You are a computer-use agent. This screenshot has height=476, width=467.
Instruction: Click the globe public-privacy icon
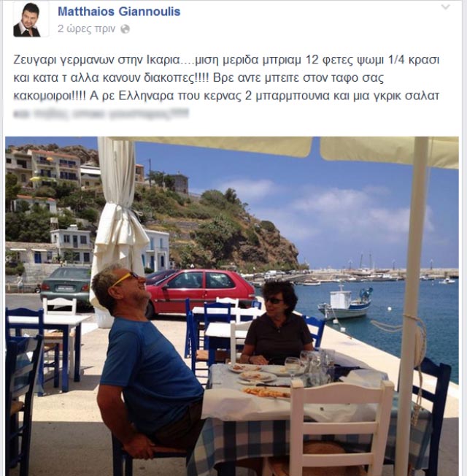point(125,29)
